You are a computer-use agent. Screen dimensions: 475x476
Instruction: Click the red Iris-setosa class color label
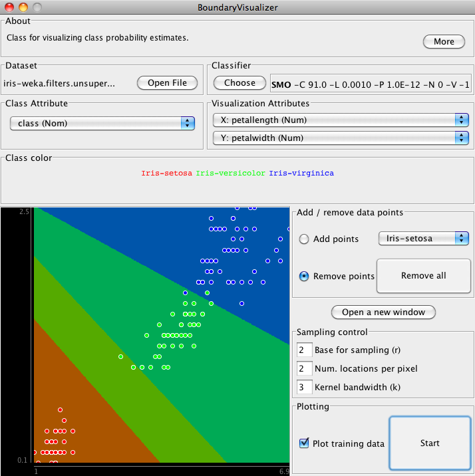tap(166, 173)
